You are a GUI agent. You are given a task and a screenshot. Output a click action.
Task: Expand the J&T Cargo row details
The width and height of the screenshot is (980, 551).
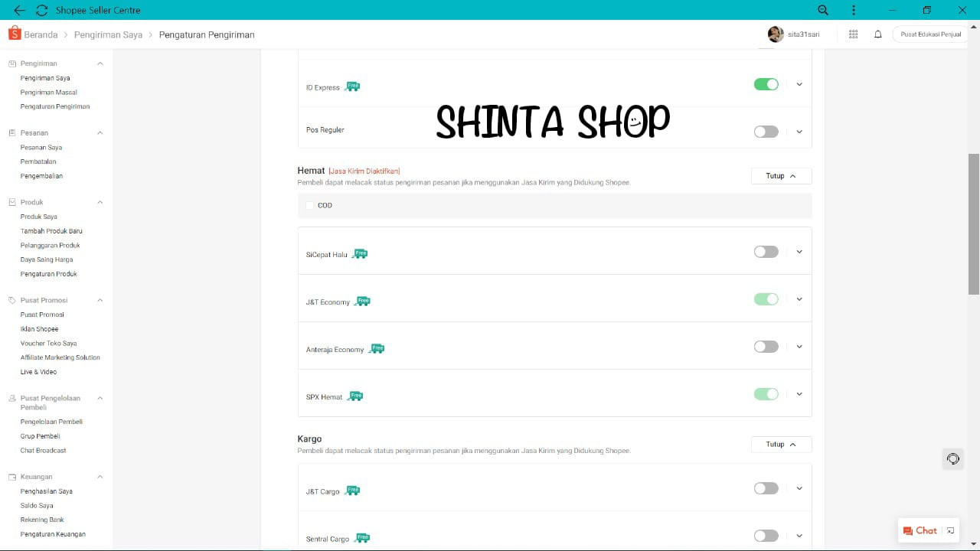click(x=799, y=488)
